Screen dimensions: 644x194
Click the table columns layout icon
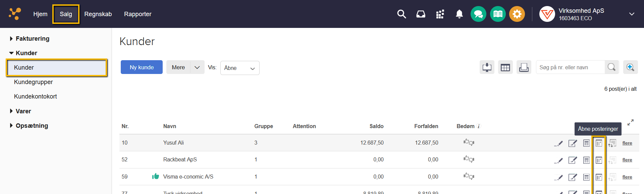[505, 67]
